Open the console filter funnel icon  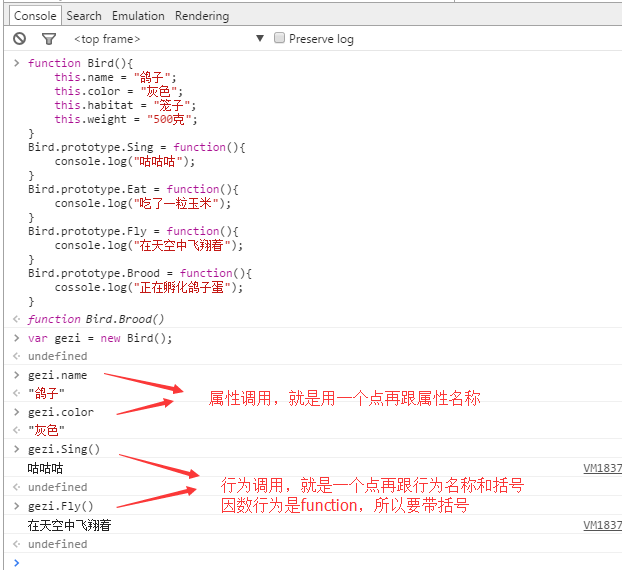pos(49,38)
